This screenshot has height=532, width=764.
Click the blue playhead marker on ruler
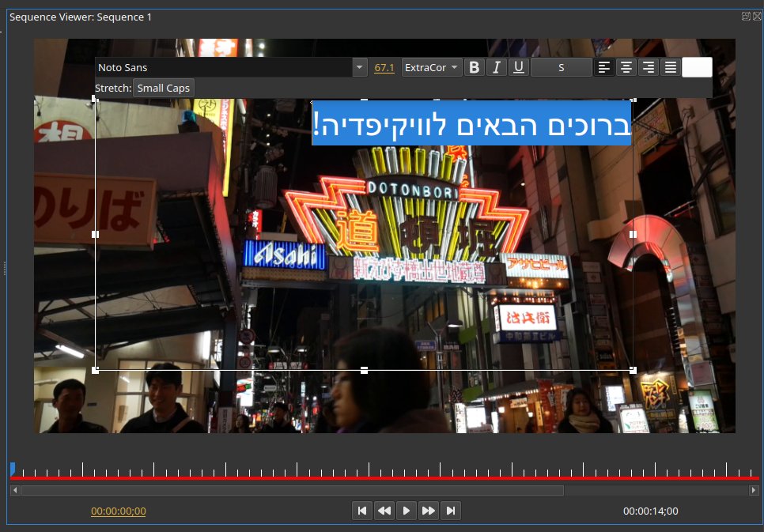13,470
